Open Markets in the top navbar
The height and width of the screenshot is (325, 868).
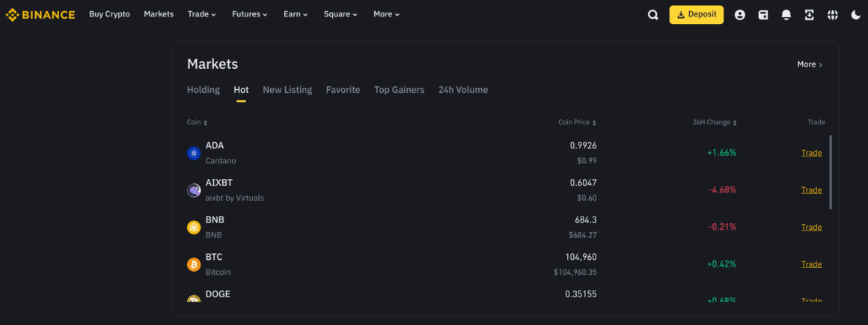(159, 14)
